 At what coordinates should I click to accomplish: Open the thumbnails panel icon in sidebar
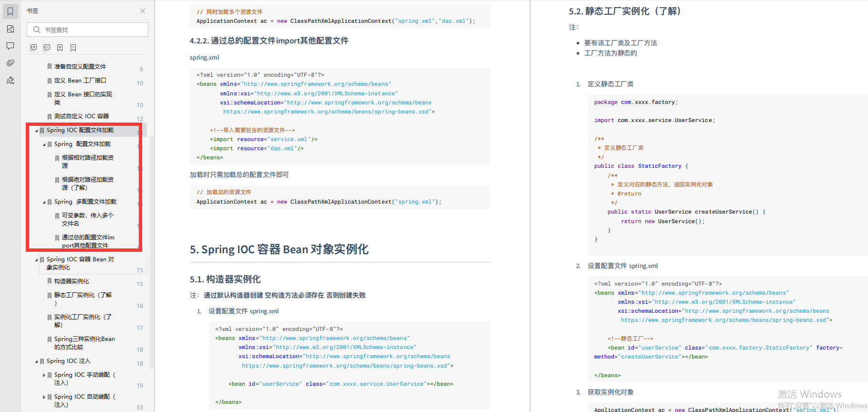(x=10, y=29)
